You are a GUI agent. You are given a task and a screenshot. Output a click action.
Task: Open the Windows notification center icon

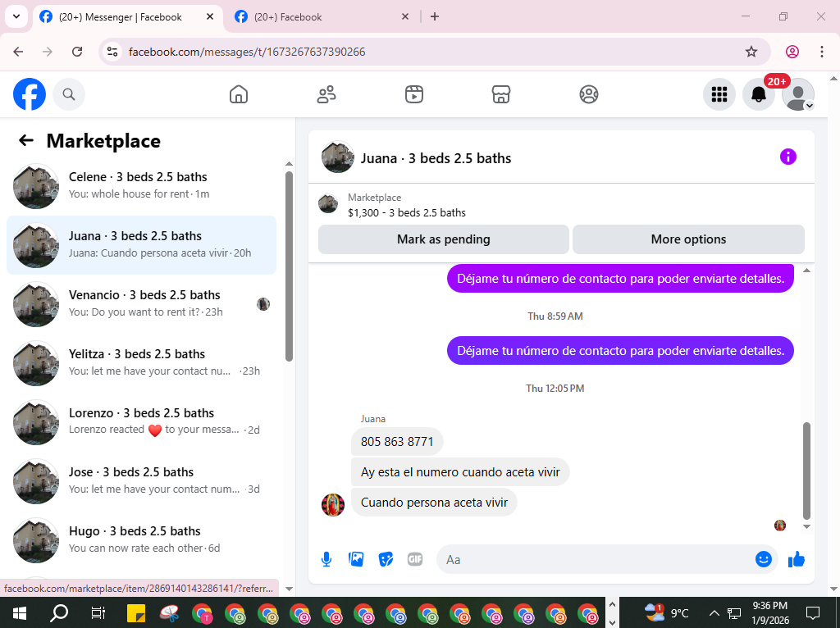(x=813, y=613)
